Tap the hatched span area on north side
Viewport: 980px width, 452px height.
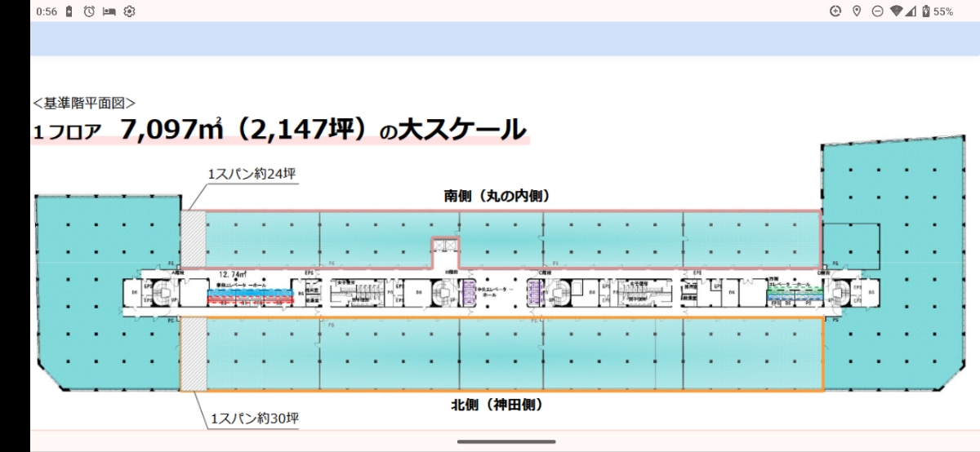point(191,354)
